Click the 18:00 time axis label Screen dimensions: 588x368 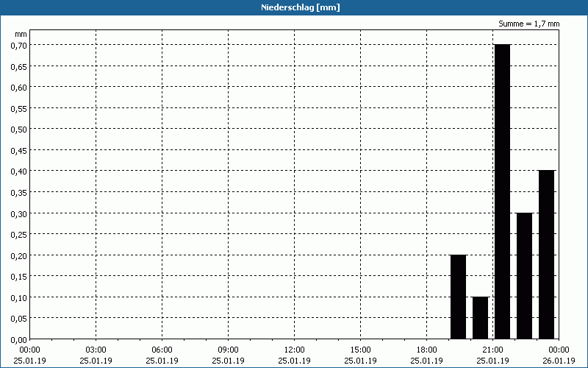tap(427, 350)
